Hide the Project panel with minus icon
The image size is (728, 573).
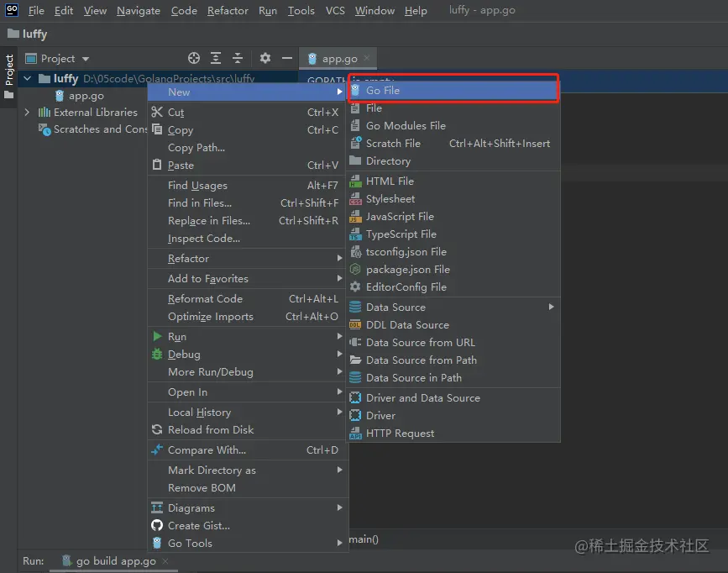pos(287,58)
